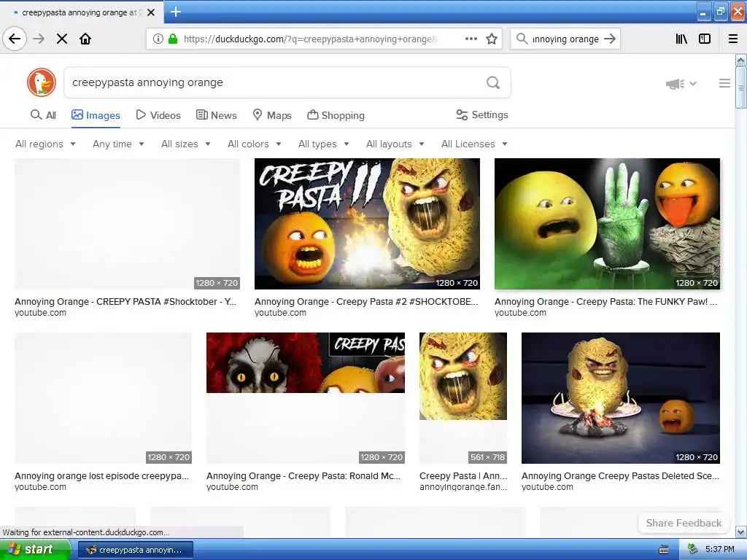This screenshot has width=747, height=560.
Task: Click the 5:37 PM taskbar clock
Action: (719, 550)
